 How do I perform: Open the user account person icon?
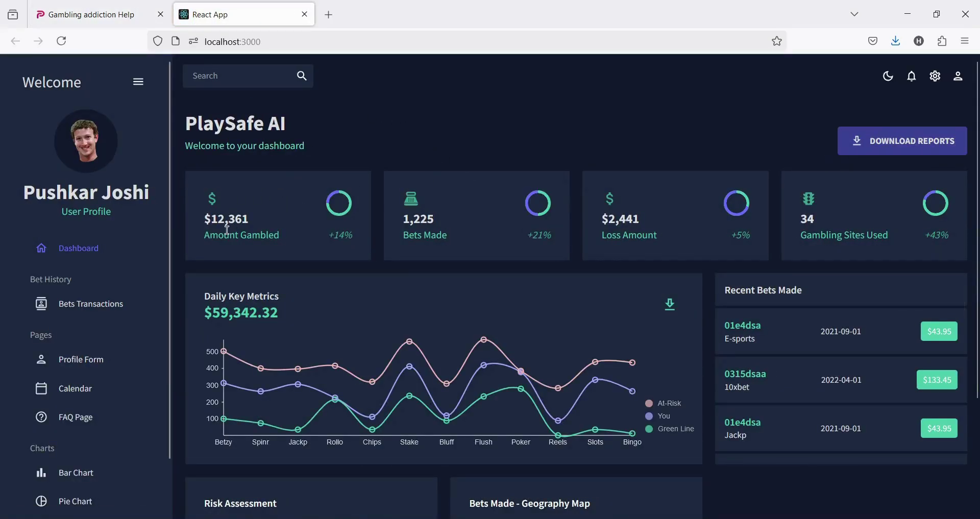(958, 76)
